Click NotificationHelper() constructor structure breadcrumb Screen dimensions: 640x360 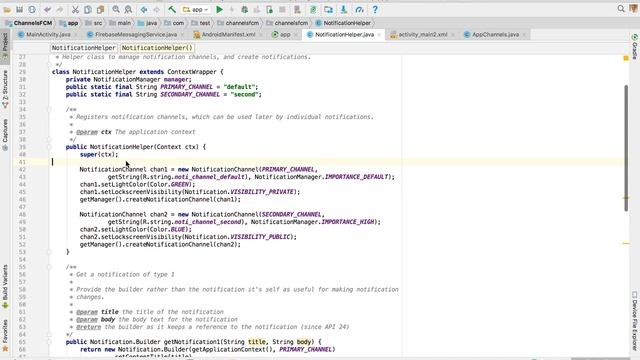click(157, 48)
